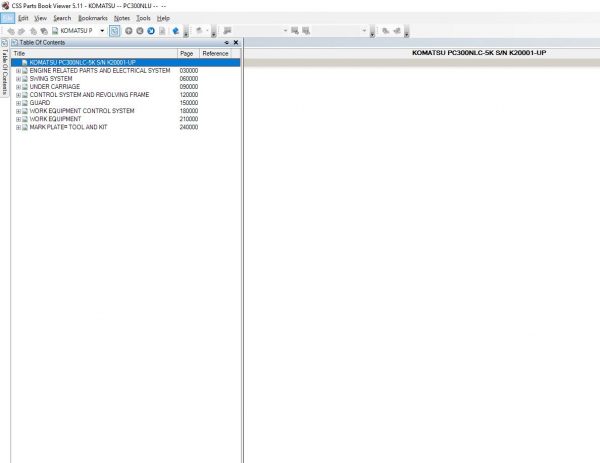Click the page icon beside WORK EQUIPMENT
The image size is (600, 463).
pos(25,119)
